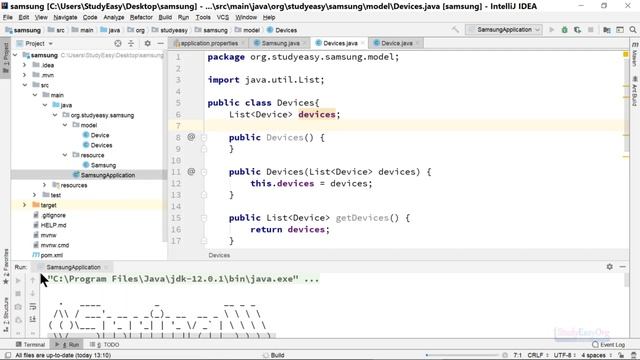
Task: Open Ant Build tool window on right
Action: tap(635, 91)
